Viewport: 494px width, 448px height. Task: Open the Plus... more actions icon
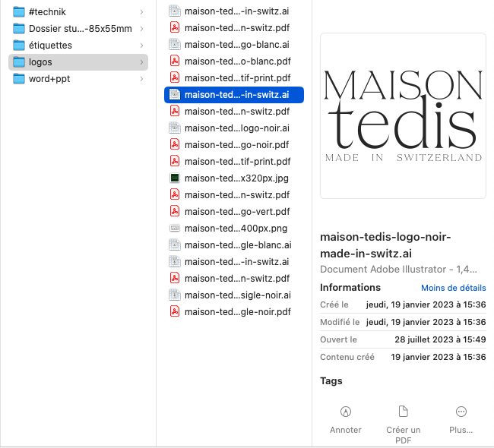coord(461,412)
